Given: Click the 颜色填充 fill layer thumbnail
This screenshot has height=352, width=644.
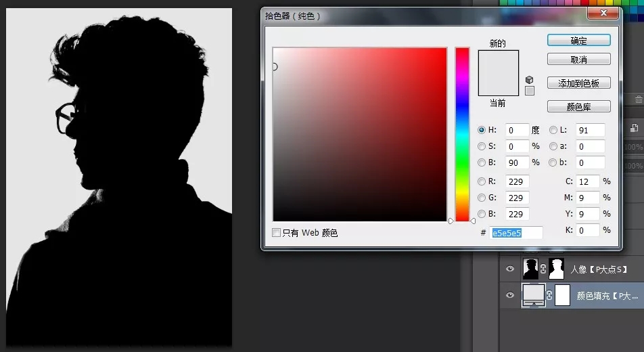Looking at the screenshot, I should pyautogui.click(x=534, y=295).
